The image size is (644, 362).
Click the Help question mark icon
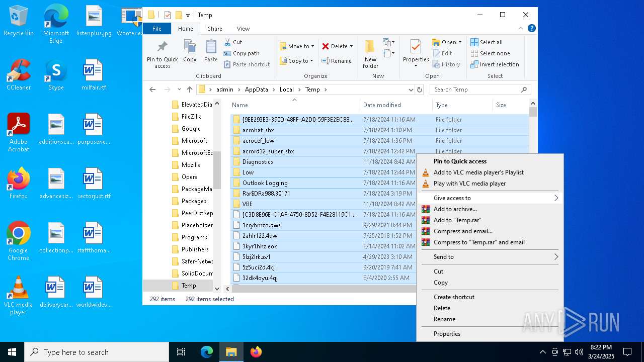(x=531, y=29)
